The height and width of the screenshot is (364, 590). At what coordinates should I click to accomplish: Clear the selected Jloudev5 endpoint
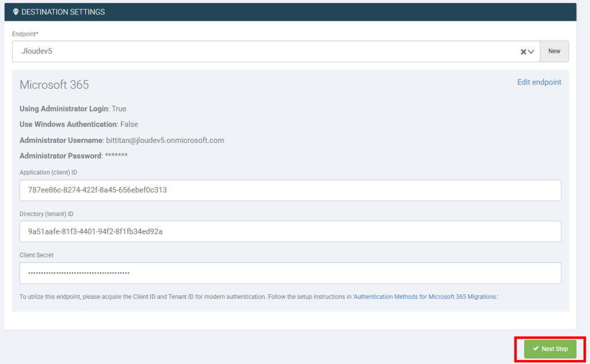coord(523,52)
